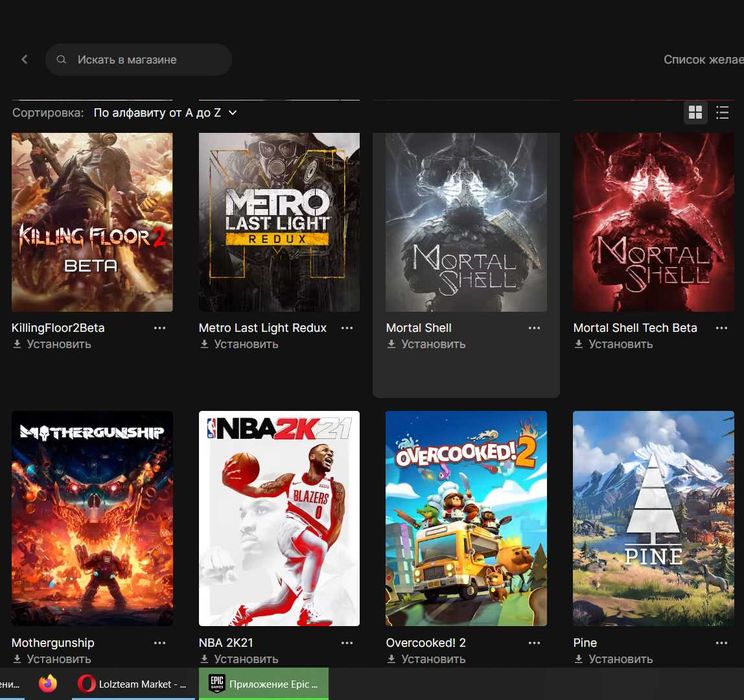The height and width of the screenshot is (700, 744).
Task: Select the Pine cover art
Action: [653, 518]
